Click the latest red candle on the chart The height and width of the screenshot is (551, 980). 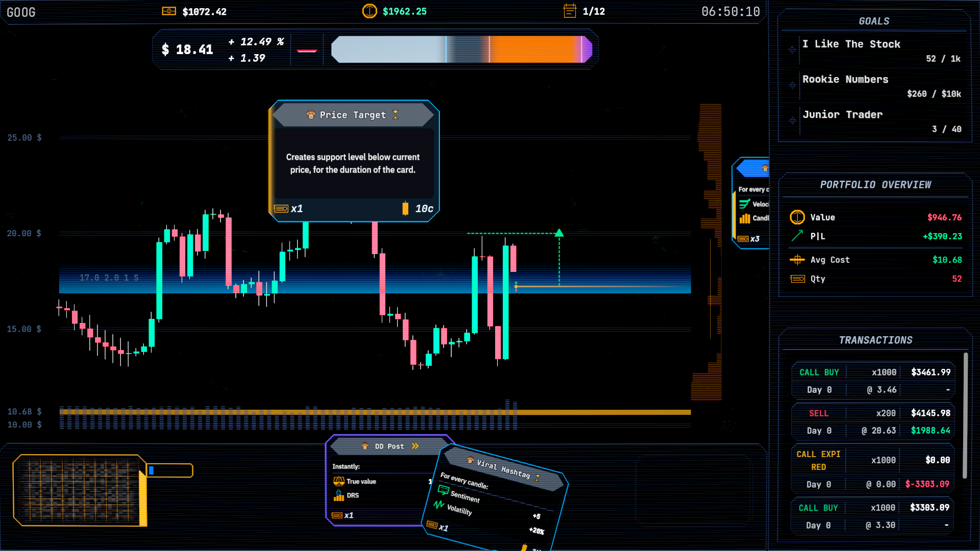point(513,259)
